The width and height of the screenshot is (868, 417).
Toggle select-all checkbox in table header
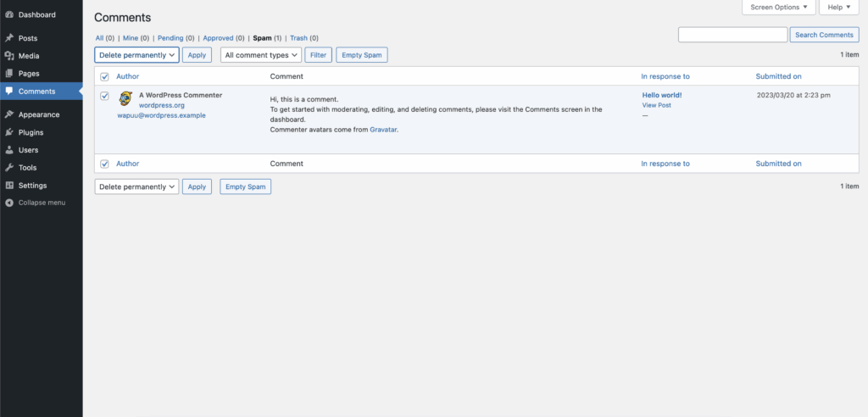tap(104, 76)
